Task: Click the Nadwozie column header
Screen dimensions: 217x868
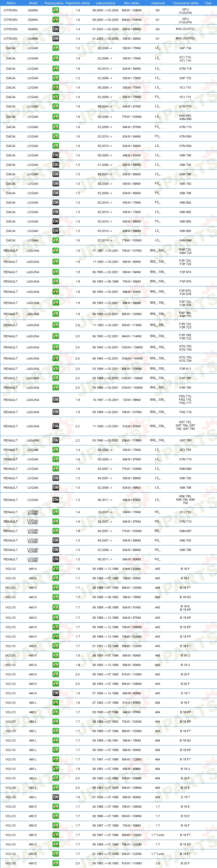Action: [x=158, y=3]
